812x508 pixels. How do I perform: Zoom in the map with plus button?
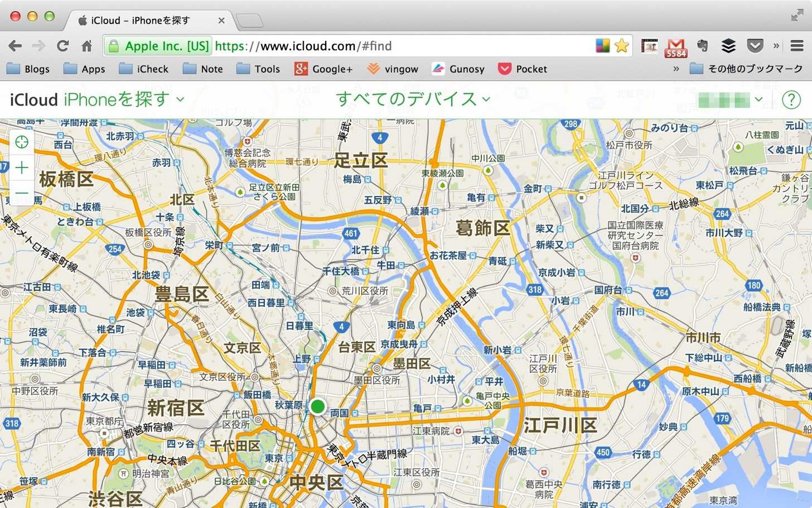coord(22,167)
